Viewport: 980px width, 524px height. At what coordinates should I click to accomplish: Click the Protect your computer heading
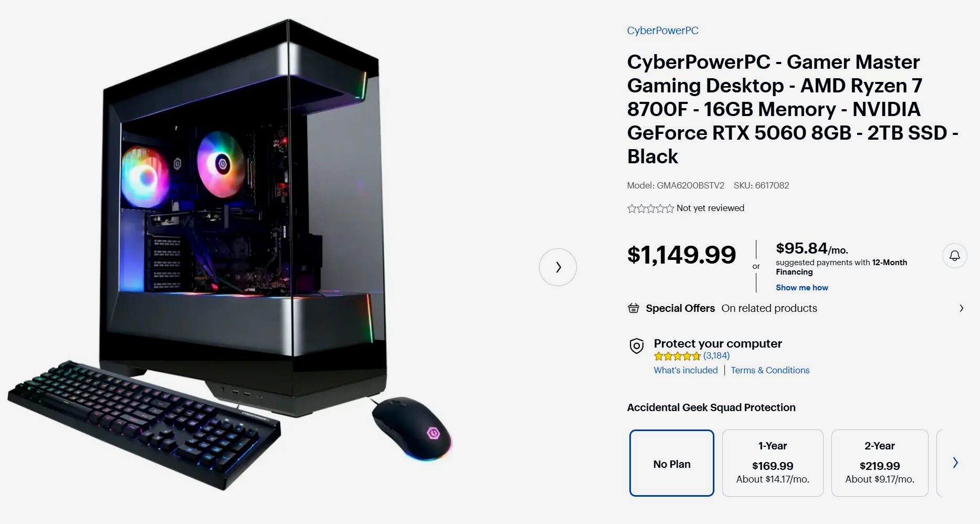[x=718, y=343]
